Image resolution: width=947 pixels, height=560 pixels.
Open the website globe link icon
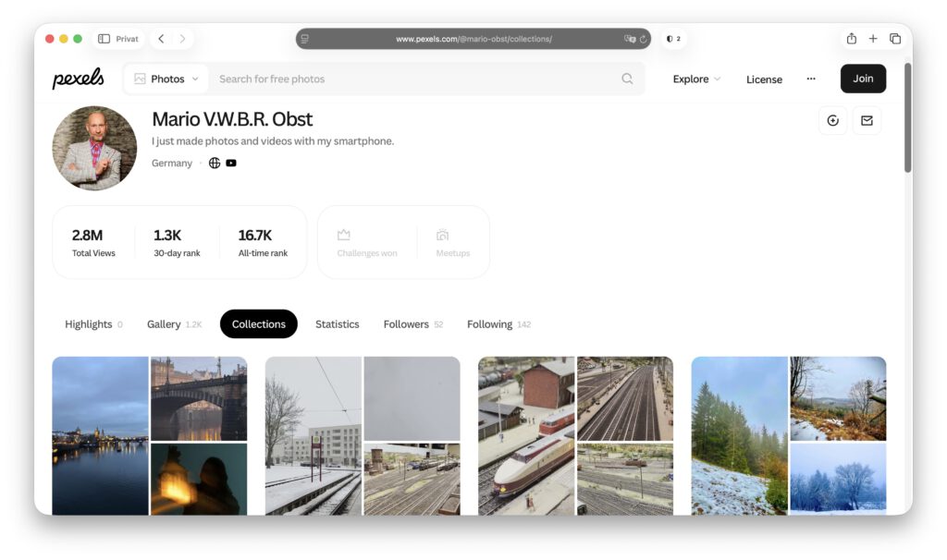pyautogui.click(x=215, y=163)
